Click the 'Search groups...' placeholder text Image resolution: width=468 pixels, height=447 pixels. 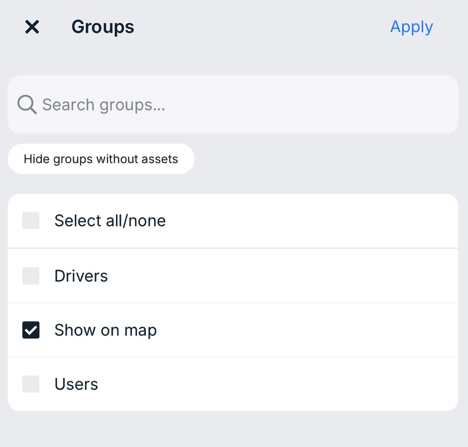104,105
